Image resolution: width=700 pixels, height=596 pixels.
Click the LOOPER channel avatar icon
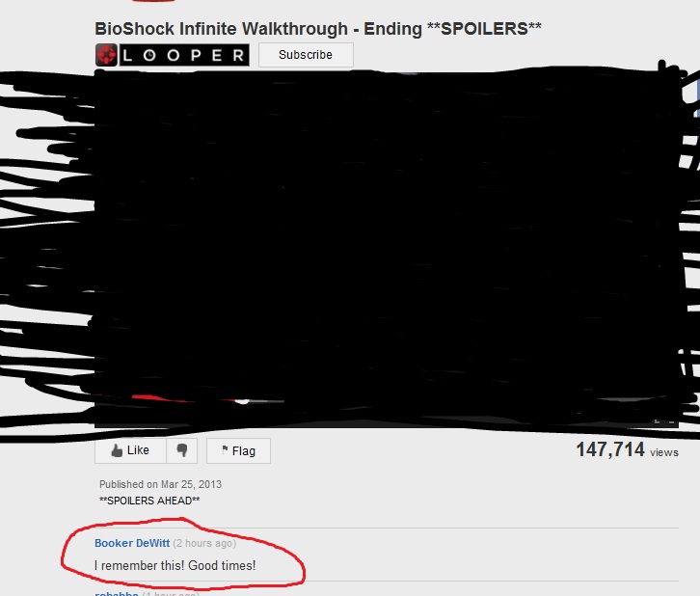point(106,55)
